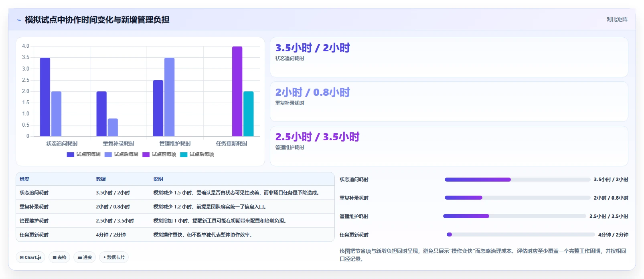Open the 2小时 / 0.8小时 data card
Screen dimensions: 644x279
click(x=449, y=102)
